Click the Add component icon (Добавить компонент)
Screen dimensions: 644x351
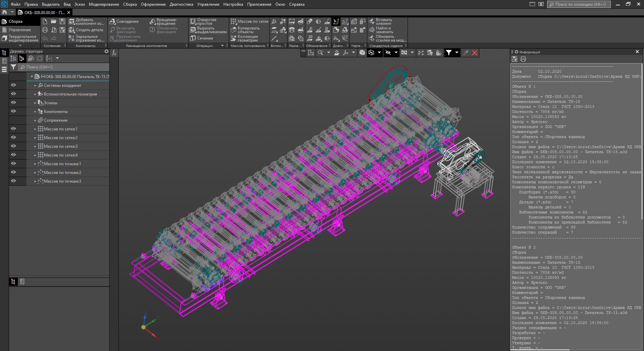(x=72, y=22)
